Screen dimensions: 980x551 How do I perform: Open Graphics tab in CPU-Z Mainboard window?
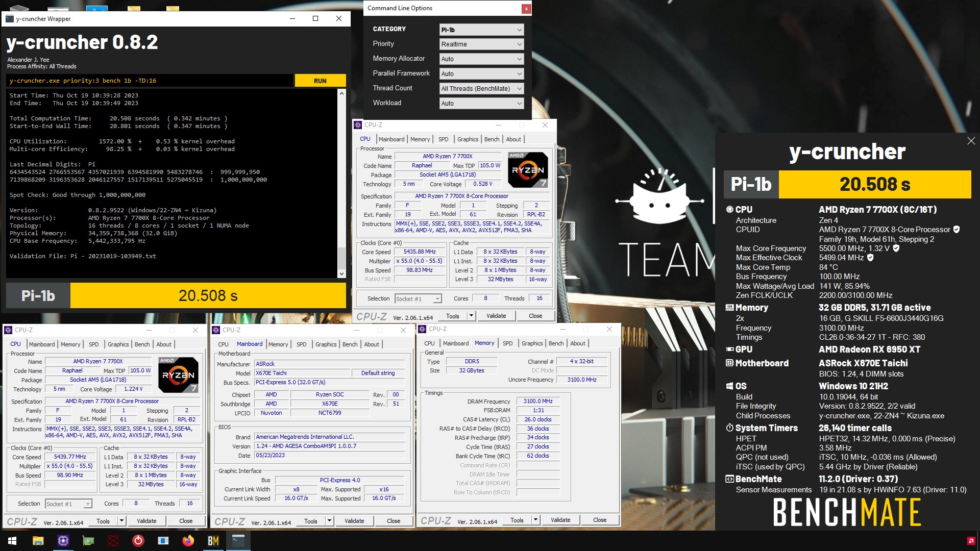tap(326, 344)
